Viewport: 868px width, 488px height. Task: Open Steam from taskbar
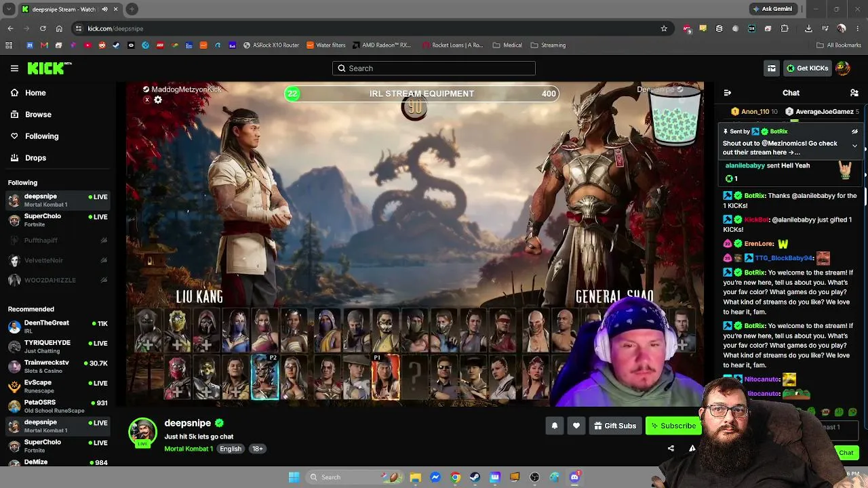tap(475, 477)
